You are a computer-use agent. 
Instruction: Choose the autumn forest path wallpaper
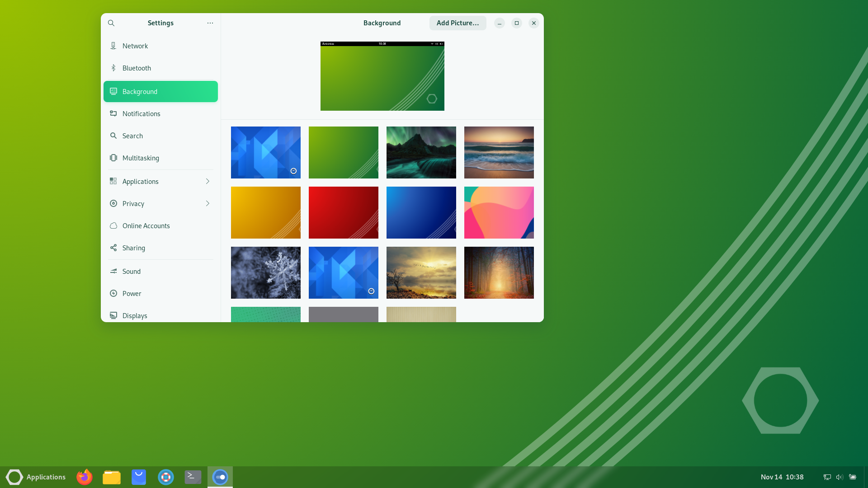(499, 273)
